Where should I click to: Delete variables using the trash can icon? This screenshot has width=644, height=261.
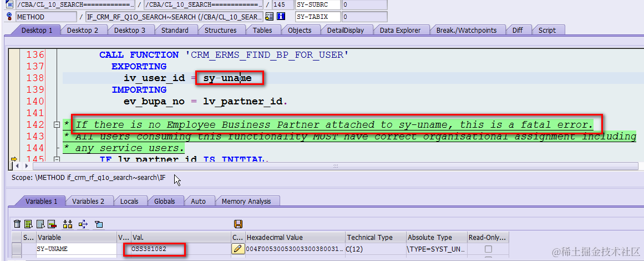(17, 224)
